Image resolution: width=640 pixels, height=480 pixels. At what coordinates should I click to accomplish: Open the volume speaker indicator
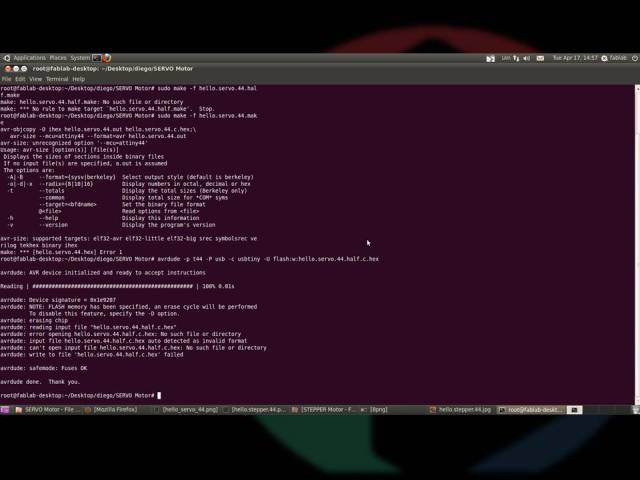(x=527, y=58)
